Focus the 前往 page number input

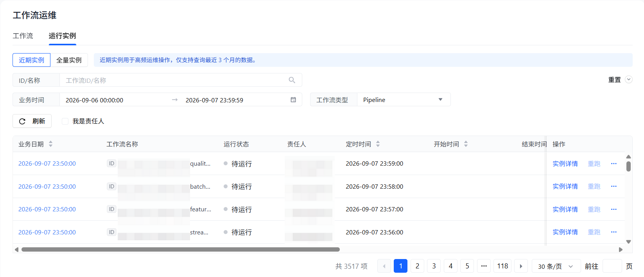[612, 266]
